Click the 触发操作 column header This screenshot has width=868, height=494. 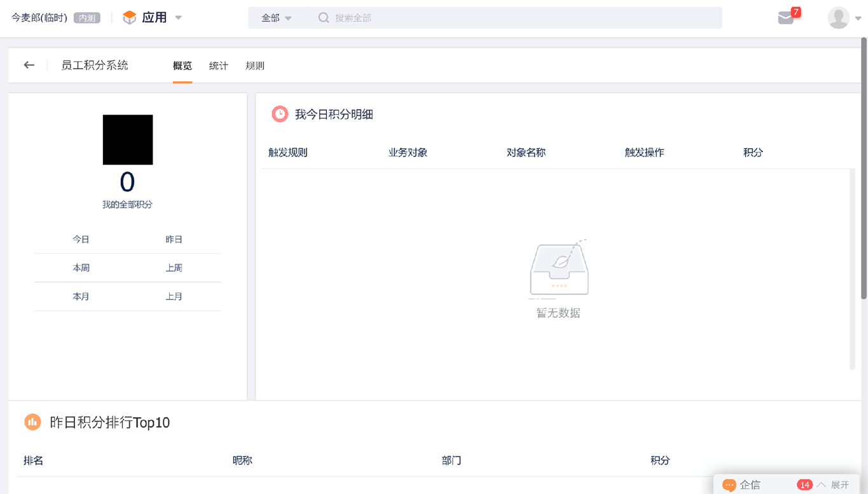click(645, 153)
